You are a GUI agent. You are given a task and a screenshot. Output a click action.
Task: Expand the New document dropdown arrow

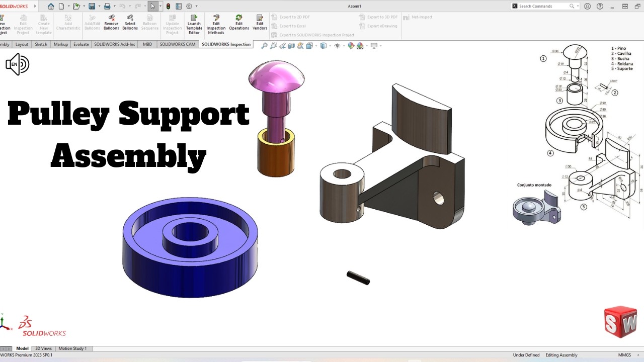(68, 7)
